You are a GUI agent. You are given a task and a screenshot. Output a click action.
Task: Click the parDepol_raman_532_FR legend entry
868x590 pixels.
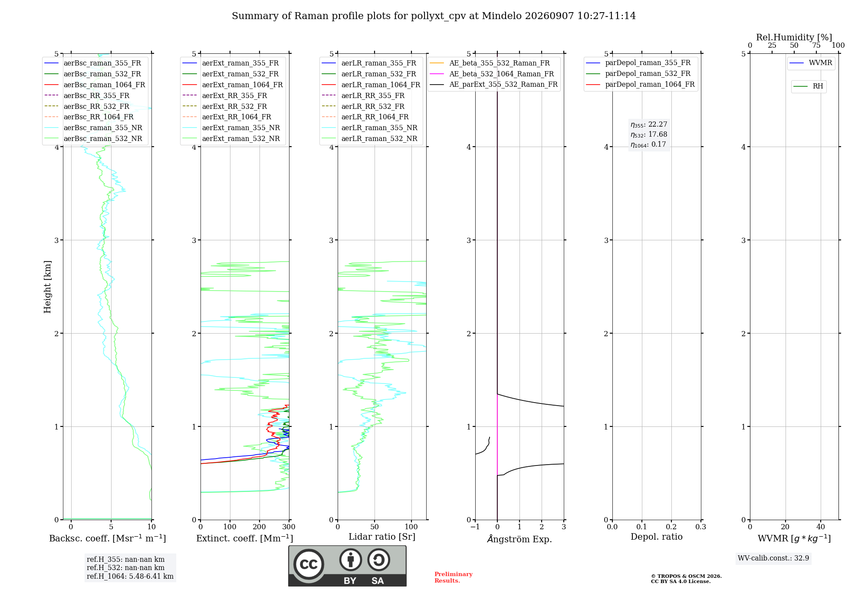638,74
